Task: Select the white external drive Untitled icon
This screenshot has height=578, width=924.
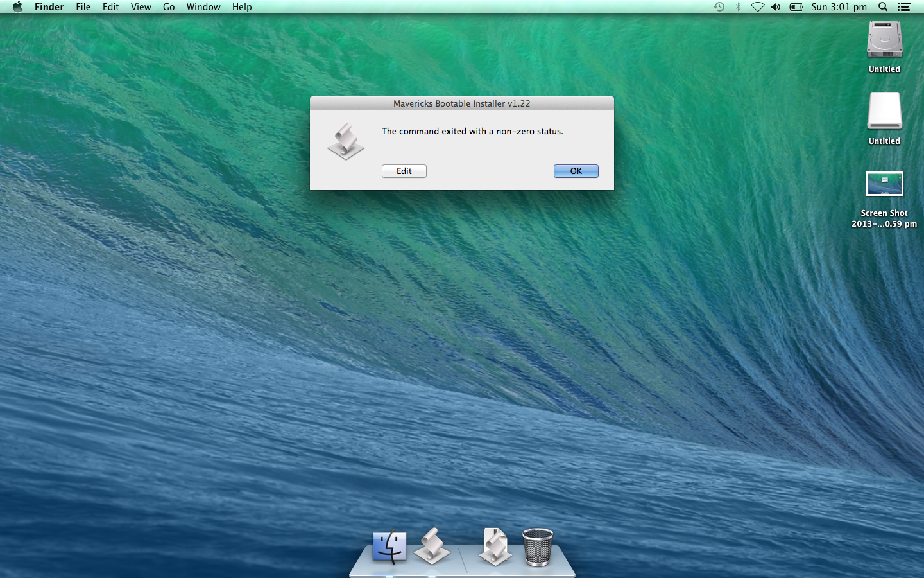Action: pos(884,112)
